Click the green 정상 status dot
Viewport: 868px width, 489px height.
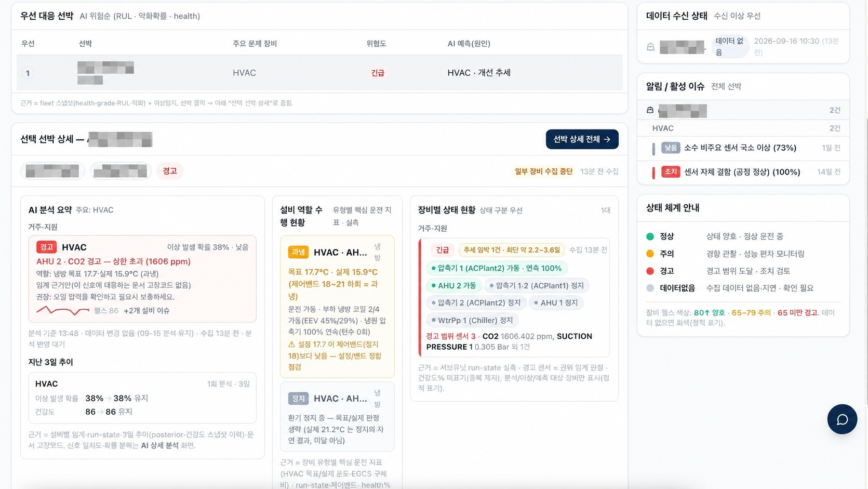650,236
